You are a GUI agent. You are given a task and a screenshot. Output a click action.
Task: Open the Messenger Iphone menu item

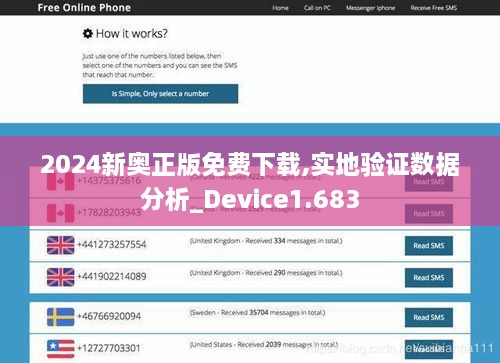coord(370,8)
